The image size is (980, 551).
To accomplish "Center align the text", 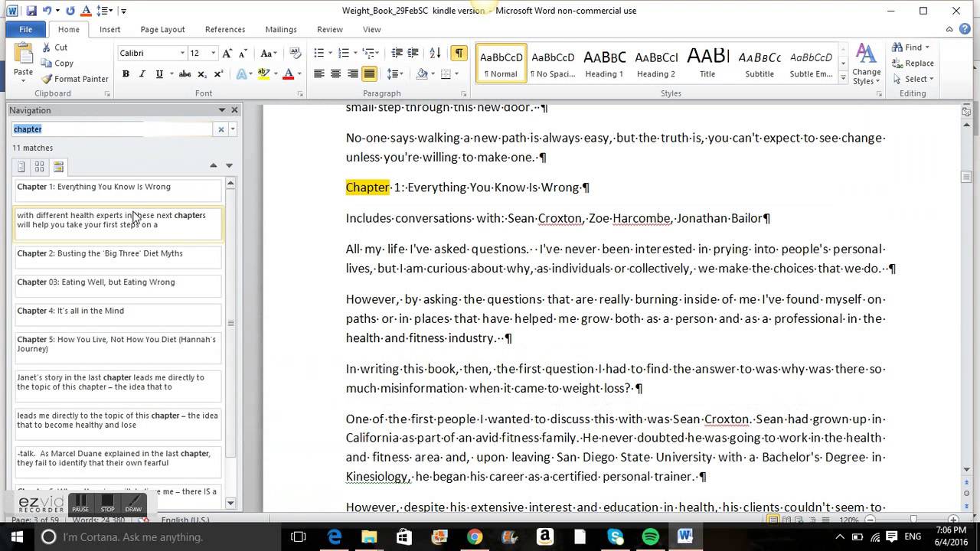I will pos(336,74).
